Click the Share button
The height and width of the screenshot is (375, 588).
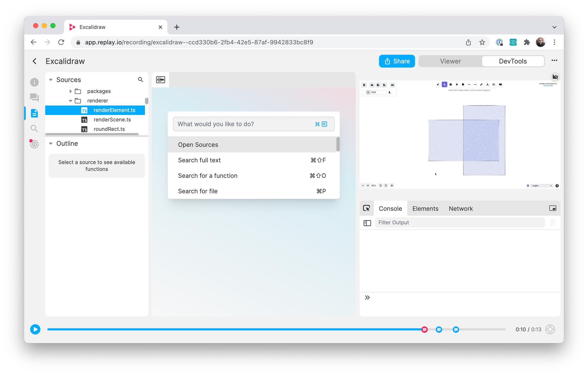pos(397,61)
